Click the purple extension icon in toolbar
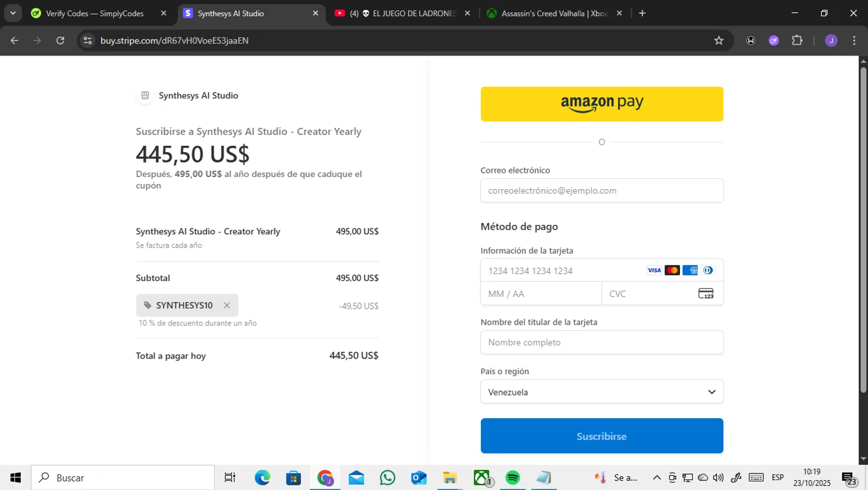 click(x=774, y=40)
